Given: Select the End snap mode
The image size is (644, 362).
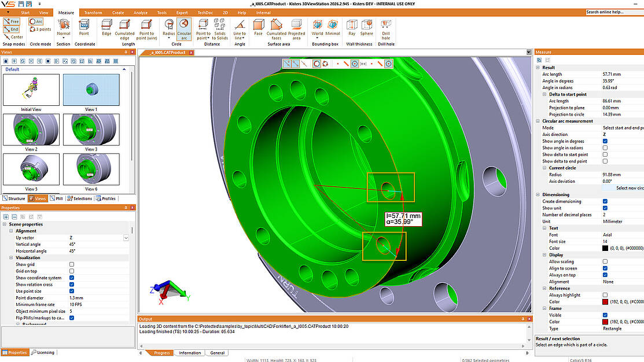Looking at the screenshot, I should pyautogui.click(x=12, y=29).
